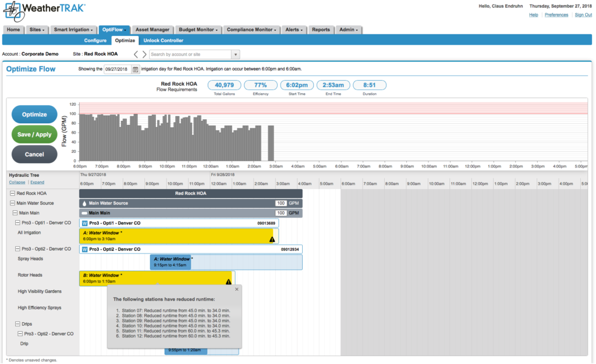596x364 pixels.
Task: Click the Red Rock HOA timeline bar
Action: click(191, 194)
